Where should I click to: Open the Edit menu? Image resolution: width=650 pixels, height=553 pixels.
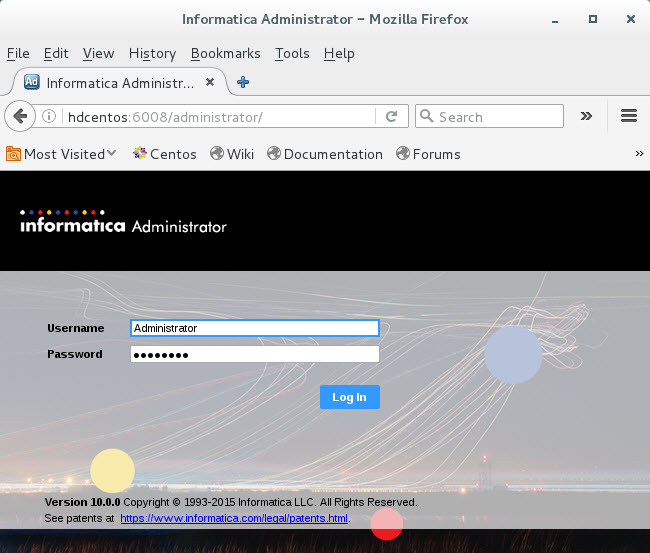coord(56,53)
